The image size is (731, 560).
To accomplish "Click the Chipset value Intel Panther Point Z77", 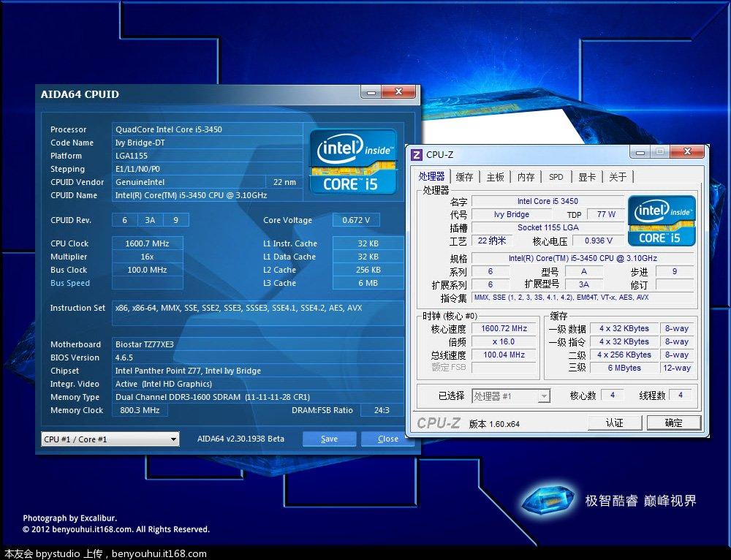I will pos(258,370).
